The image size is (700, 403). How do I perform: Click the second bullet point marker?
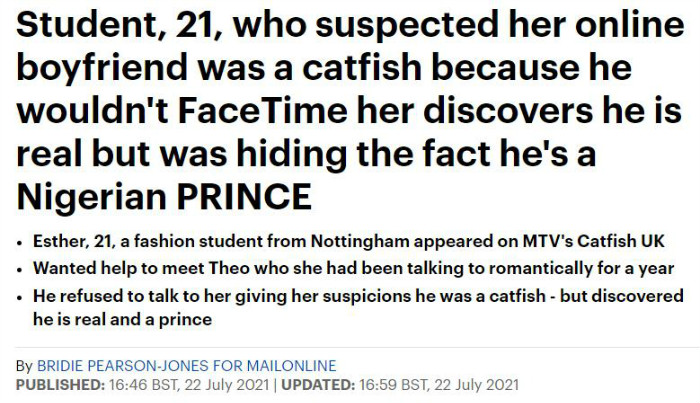click(x=19, y=270)
